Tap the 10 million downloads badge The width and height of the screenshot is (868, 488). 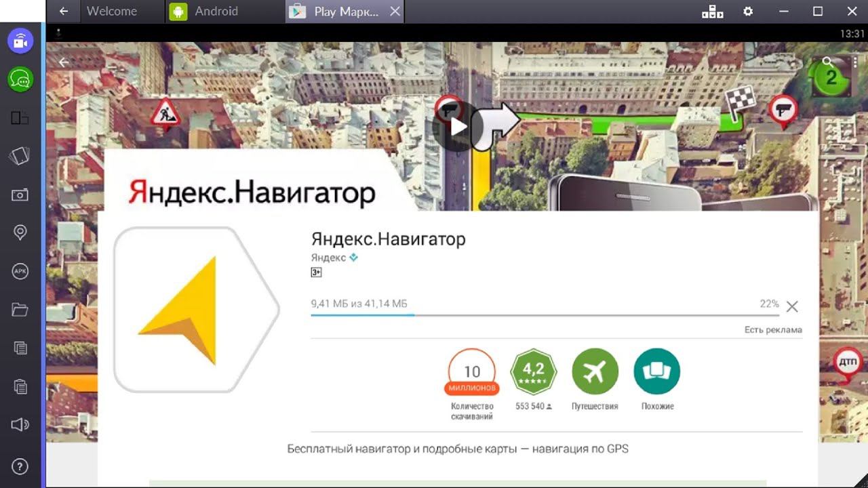point(472,372)
